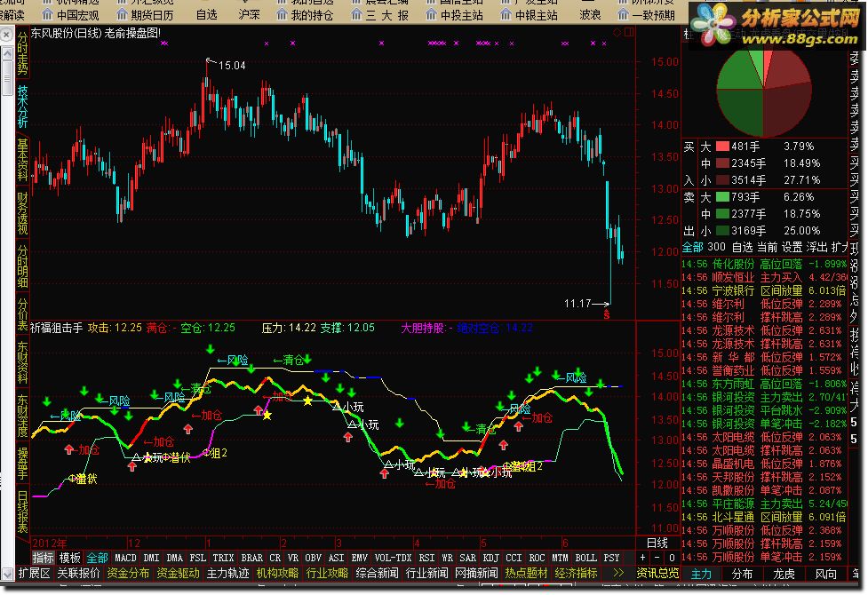Select the 宁波银行 区间放量 alert row
The width and height of the screenshot is (868, 595).
pyautogui.click(x=764, y=290)
